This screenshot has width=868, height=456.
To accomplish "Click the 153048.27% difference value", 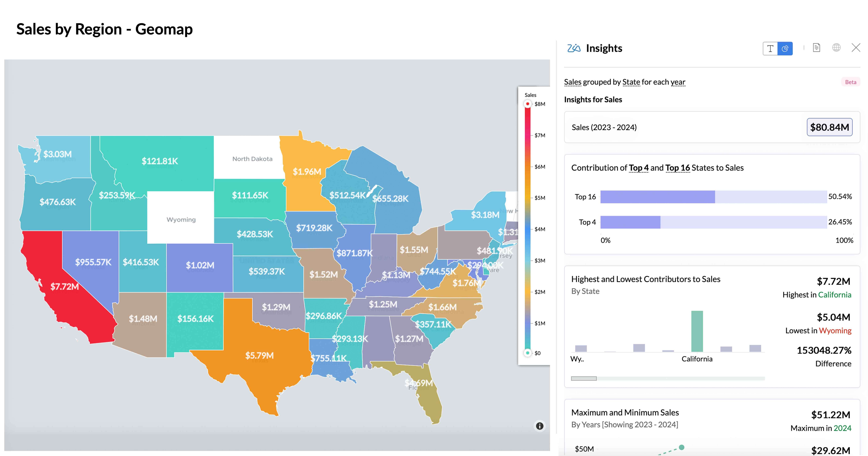I will point(824,350).
